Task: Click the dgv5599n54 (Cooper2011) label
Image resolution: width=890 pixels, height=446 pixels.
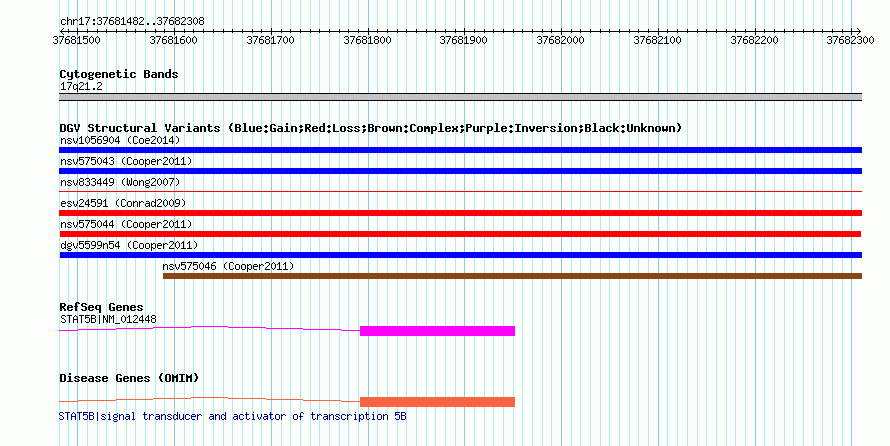Action: pyautogui.click(x=129, y=245)
